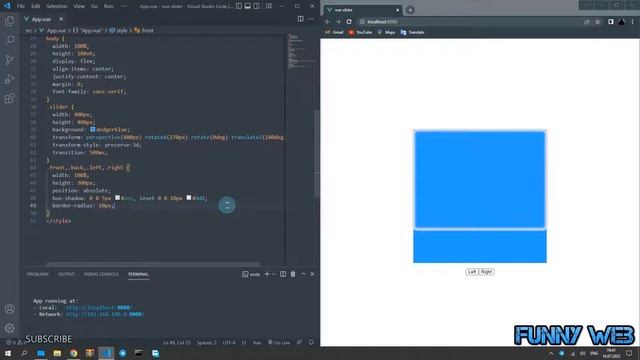The height and width of the screenshot is (360, 640).
Task: Maximize the panel with chevron up
Action: pos(303,274)
